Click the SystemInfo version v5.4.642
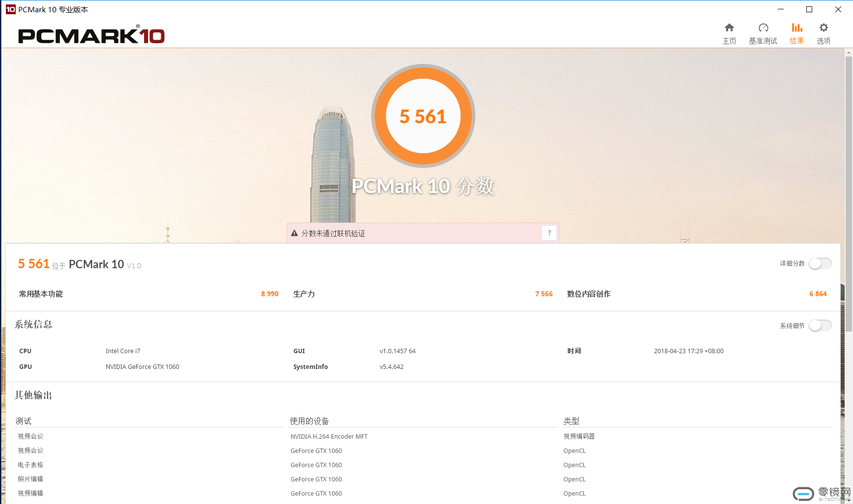 pyautogui.click(x=391, y=366)
